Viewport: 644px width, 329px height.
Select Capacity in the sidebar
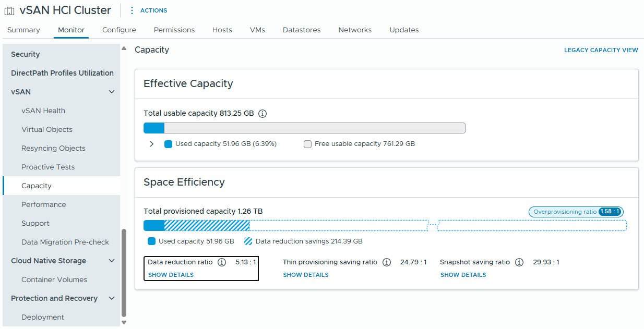[x=61, y=186]
